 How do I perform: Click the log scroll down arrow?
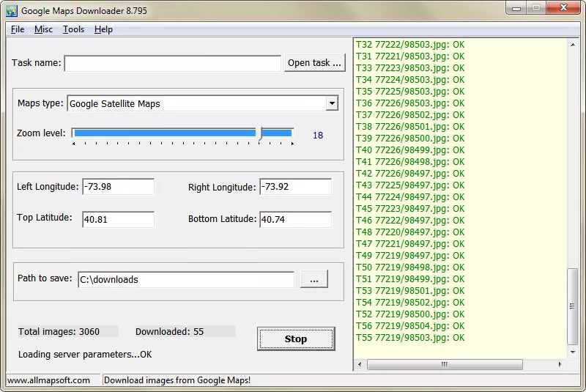pos(573,352)
